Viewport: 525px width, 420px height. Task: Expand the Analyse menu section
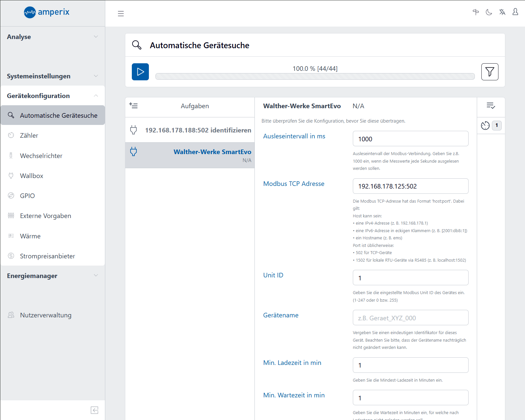52,37
